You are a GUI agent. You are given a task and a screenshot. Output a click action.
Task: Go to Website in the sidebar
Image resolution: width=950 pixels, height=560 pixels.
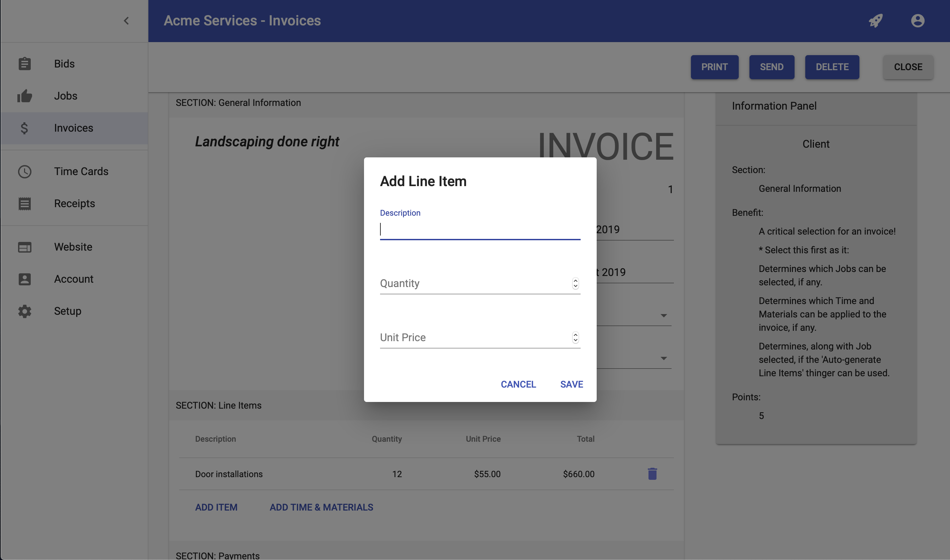73,247
